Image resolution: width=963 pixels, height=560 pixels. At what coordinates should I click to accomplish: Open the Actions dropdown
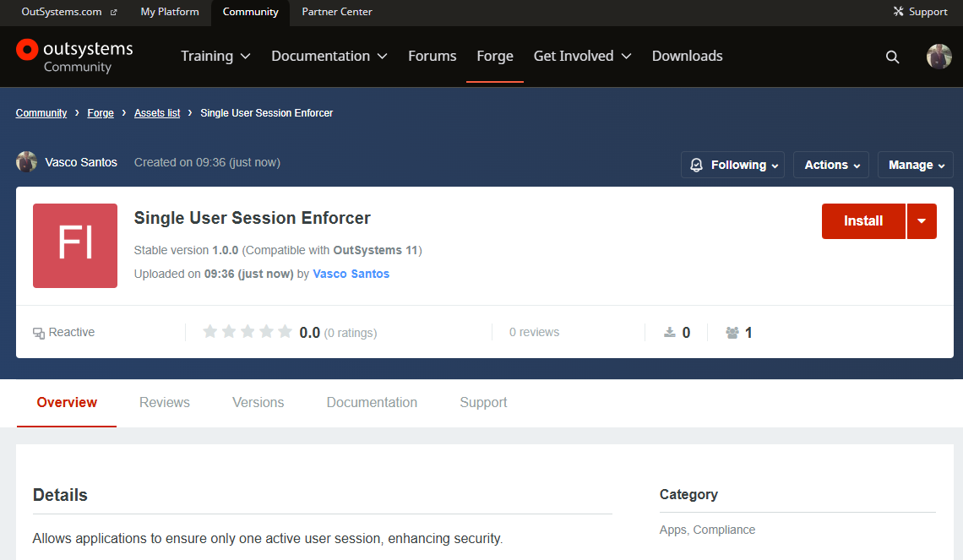(x=831, y=166)
